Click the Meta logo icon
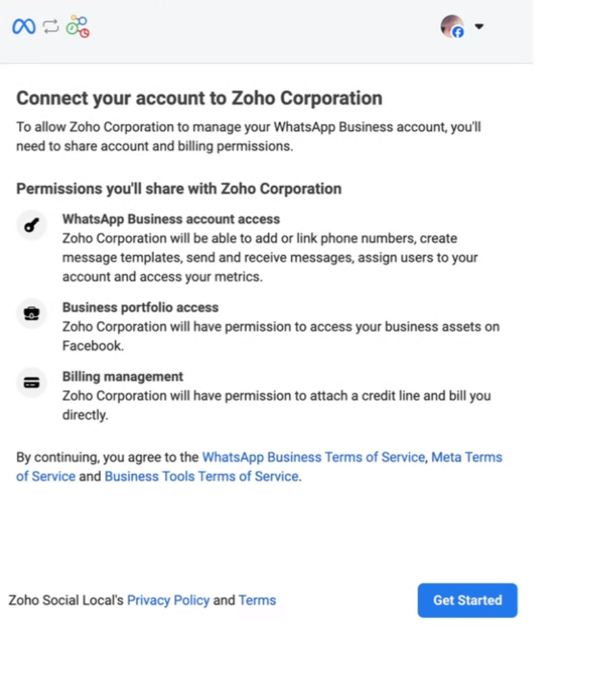Viewport: 608px width, 700px height. [x=24, y=27]
